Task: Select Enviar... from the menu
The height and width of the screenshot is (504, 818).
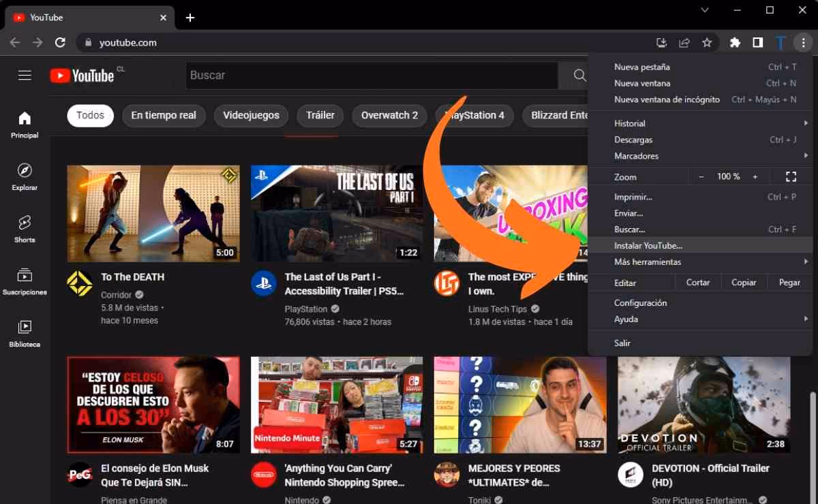Action: click(x=700, y=213)
